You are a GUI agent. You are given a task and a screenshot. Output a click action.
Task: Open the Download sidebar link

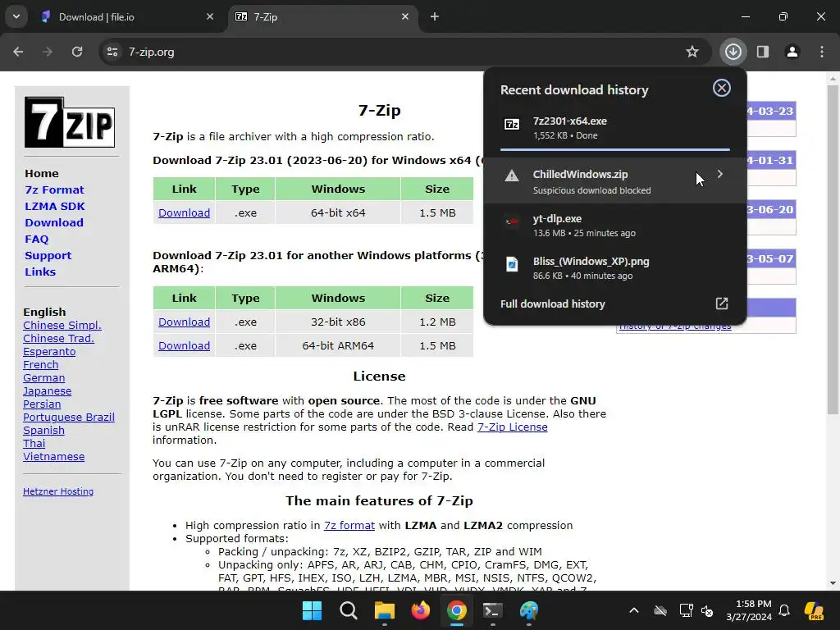54,223
